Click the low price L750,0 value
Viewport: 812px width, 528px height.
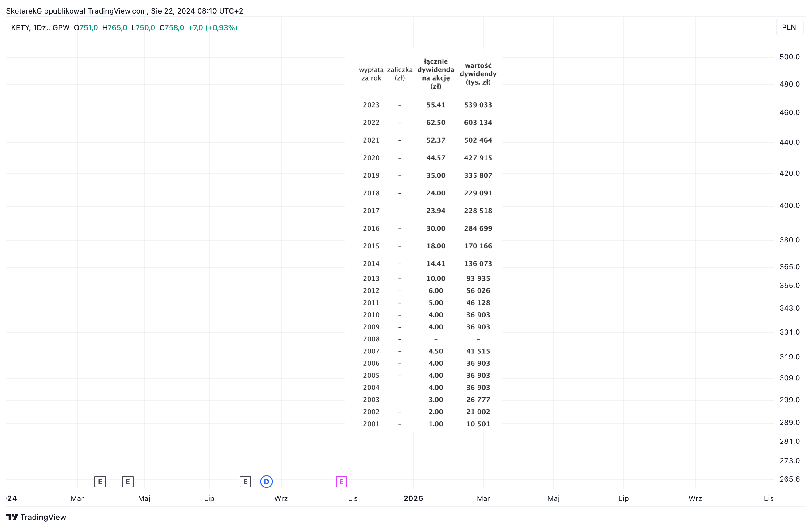pos(143,28)
